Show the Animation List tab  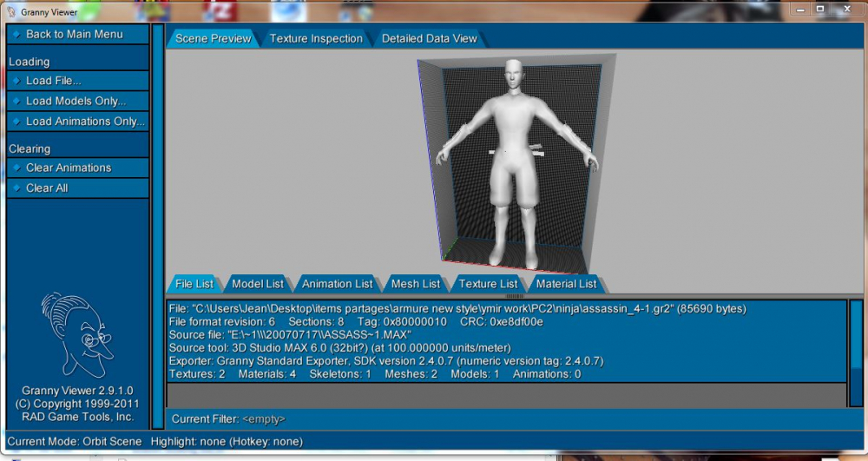tap(337, 284)
